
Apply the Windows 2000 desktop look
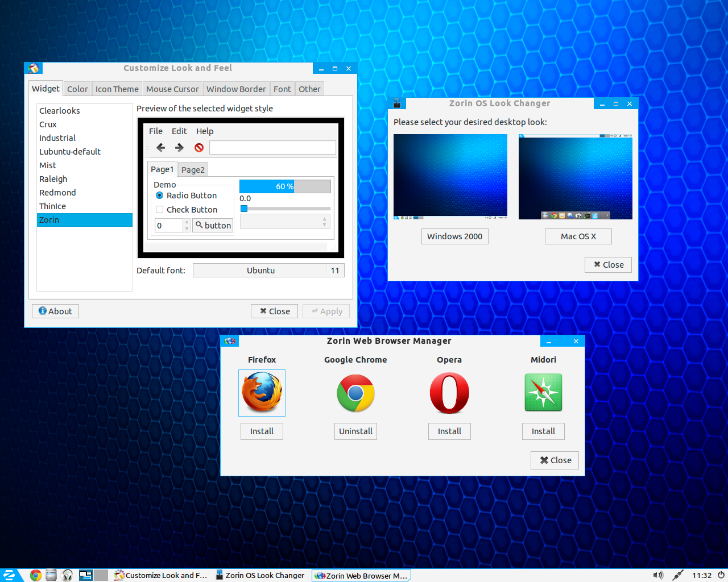coord(454,236)
